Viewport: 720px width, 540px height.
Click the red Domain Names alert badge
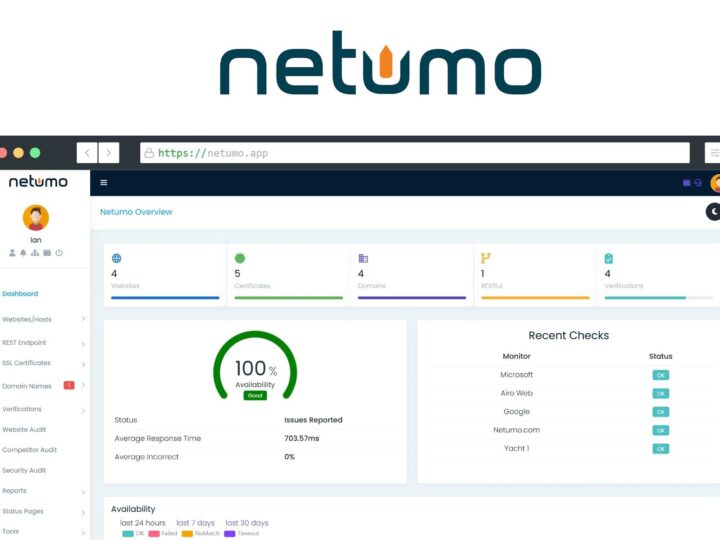coord(69,385)
